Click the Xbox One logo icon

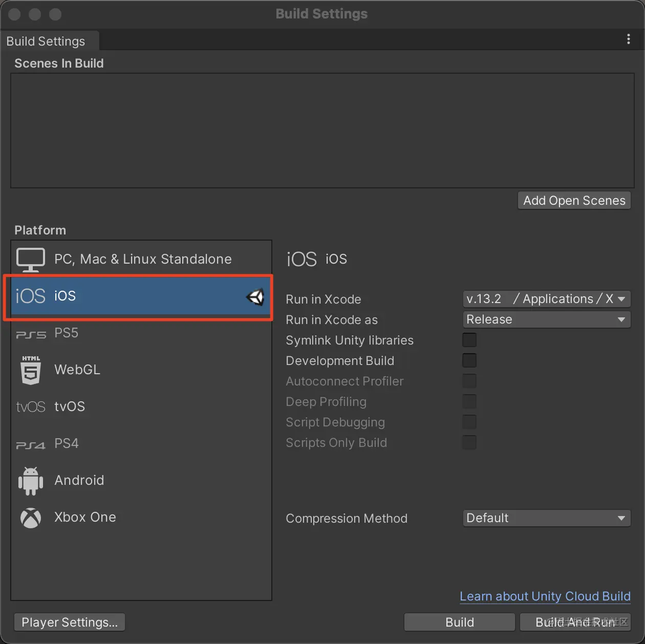pyautogui.click(x=31, y=518)
